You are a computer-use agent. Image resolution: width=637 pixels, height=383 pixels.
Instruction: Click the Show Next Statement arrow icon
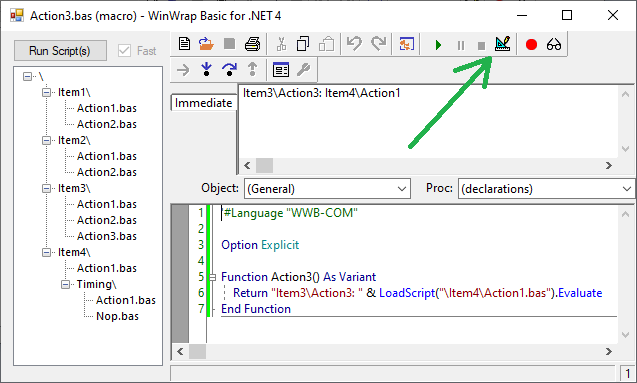(x=183, y=70)
